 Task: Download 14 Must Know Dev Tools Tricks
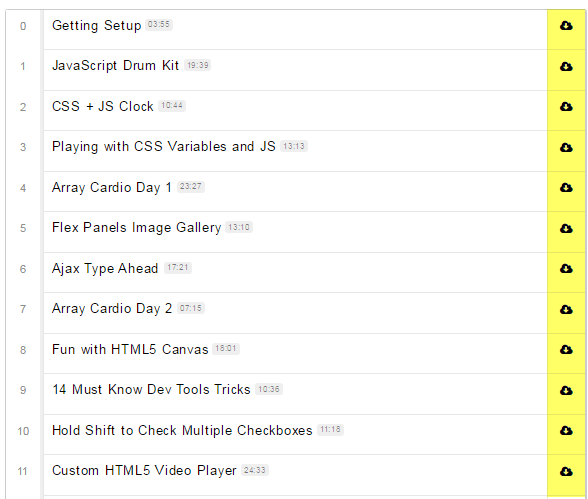(566, 390)
